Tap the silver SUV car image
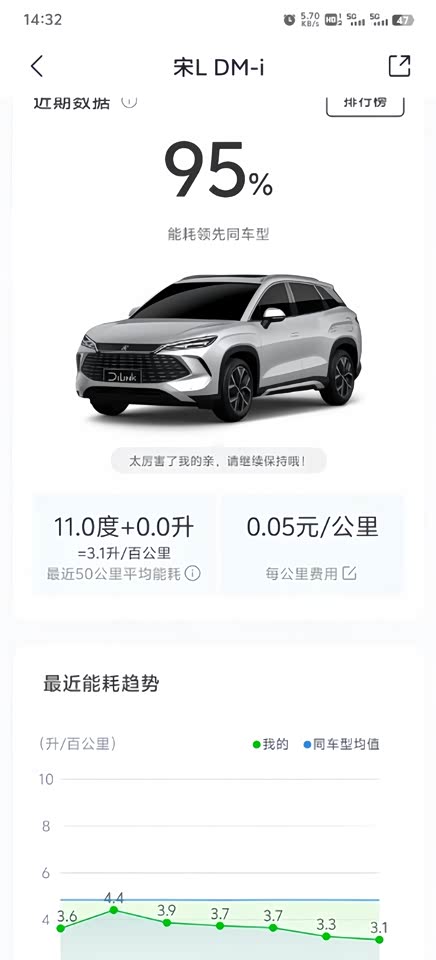Image resolution: width=436 pixels, height=960 pixels. 219,347
